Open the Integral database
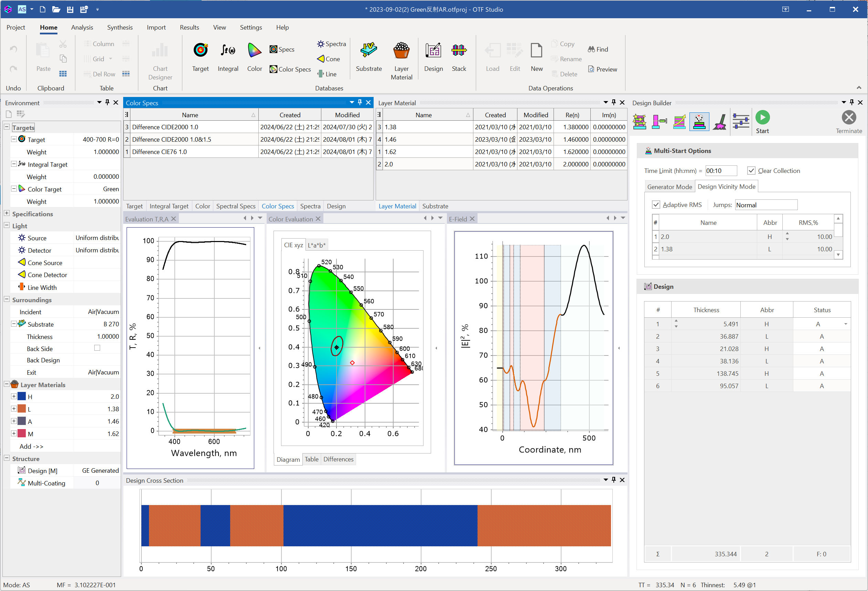The height and width of the screenshot is (591, 868). [x=228, y=57]
